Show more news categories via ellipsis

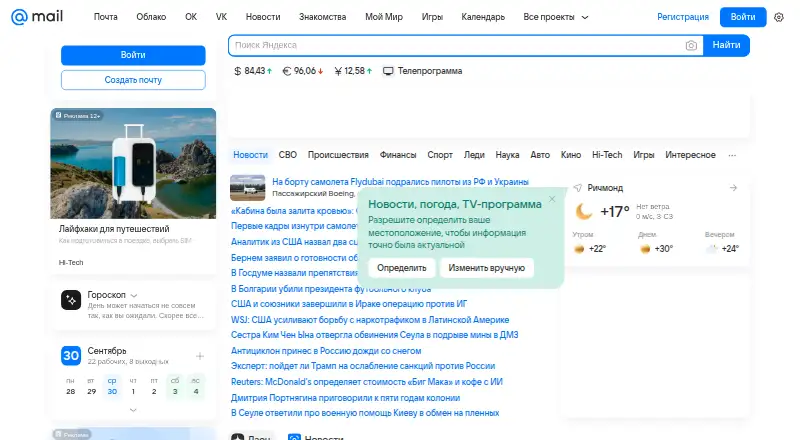coord(732,155)
